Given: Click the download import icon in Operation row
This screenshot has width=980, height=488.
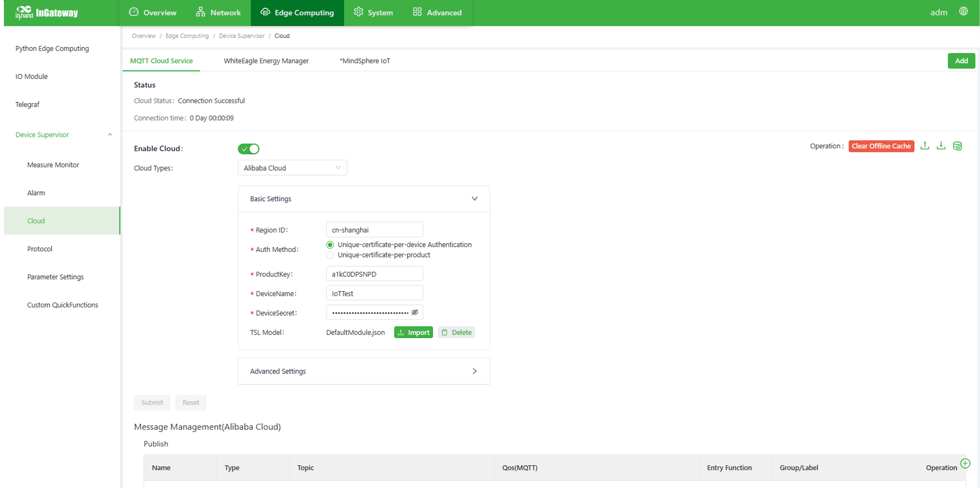Looking at the screenshot, I should point(941,146).
